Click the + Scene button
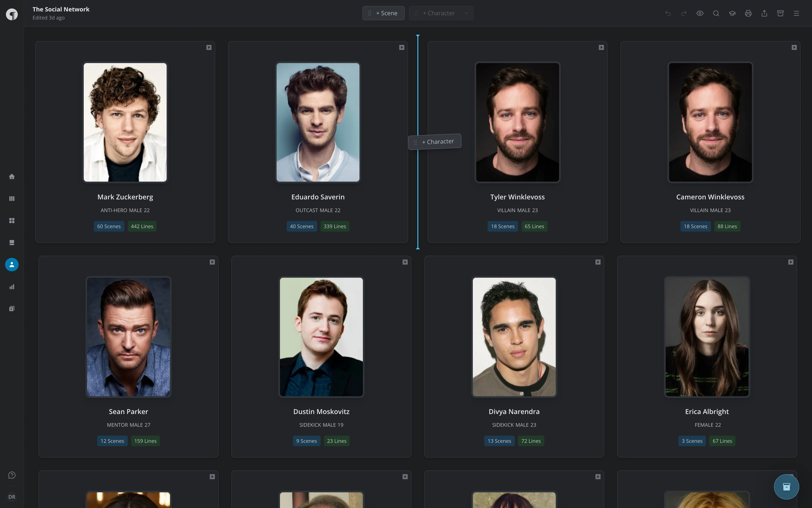This screenshot has height=508, width=812. [384, 13]
